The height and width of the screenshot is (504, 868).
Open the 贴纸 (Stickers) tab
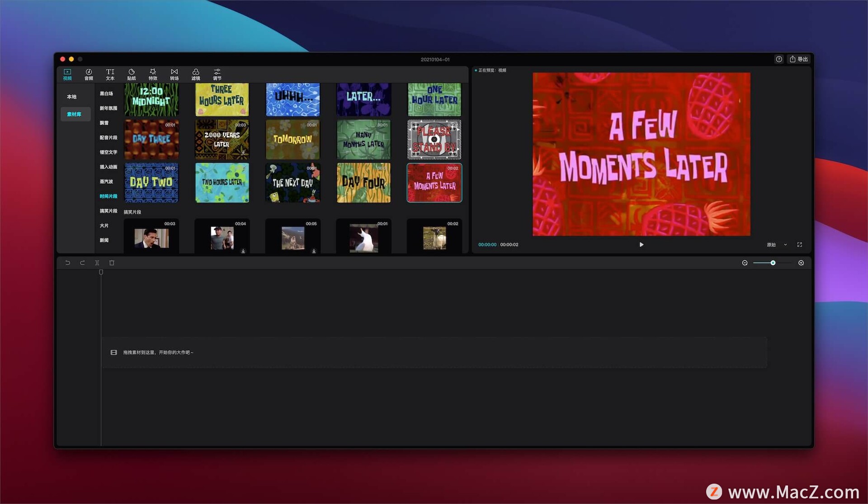[x=132, y=75]
